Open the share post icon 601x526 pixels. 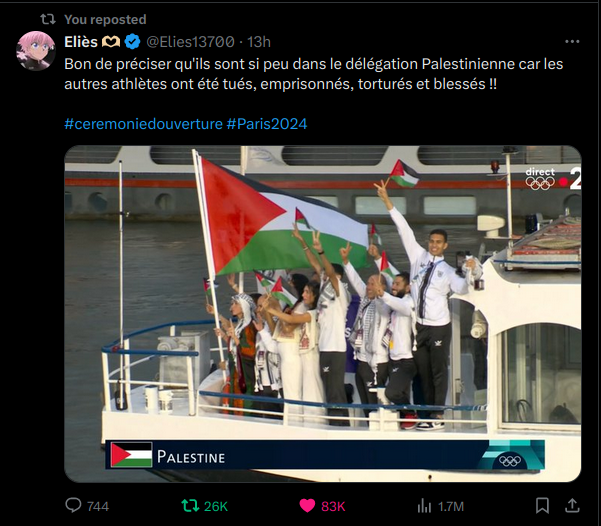point(572,505)
